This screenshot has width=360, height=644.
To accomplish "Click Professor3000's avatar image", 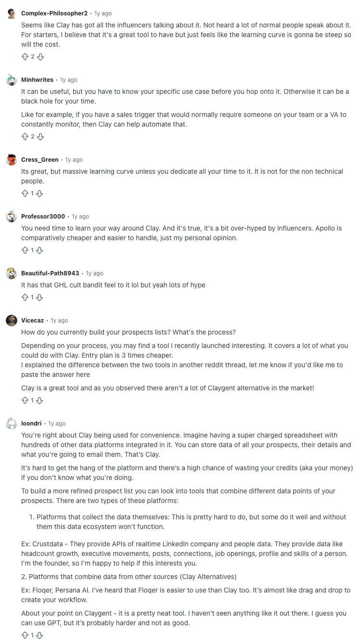I will 11,216.
